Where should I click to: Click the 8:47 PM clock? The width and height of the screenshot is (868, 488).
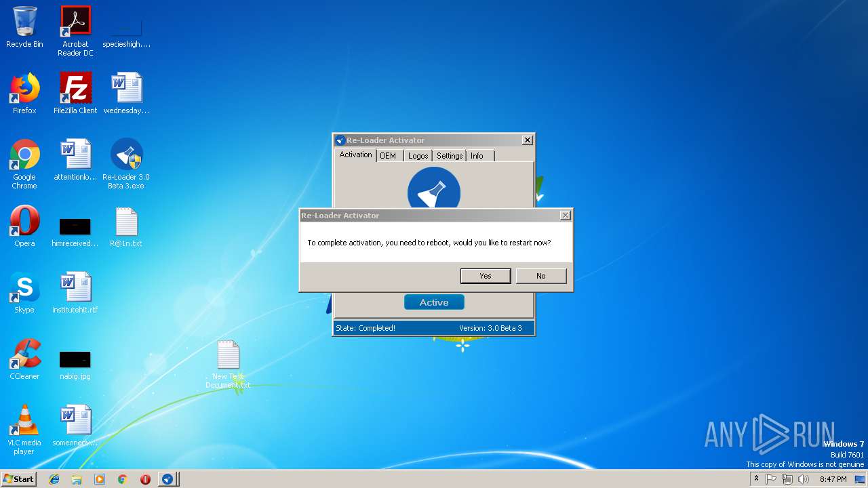pos(833,479)
